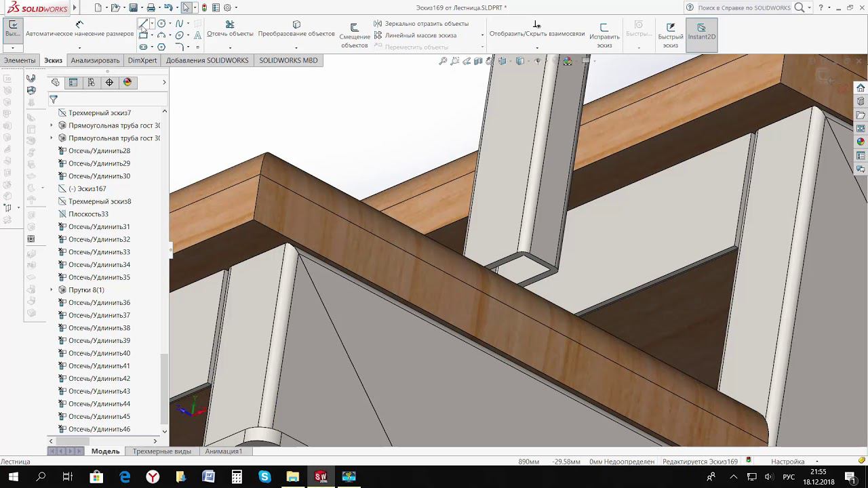Pick the Spline sketch tool
This screenshot has width=868, height=488.
pos(180,23)
